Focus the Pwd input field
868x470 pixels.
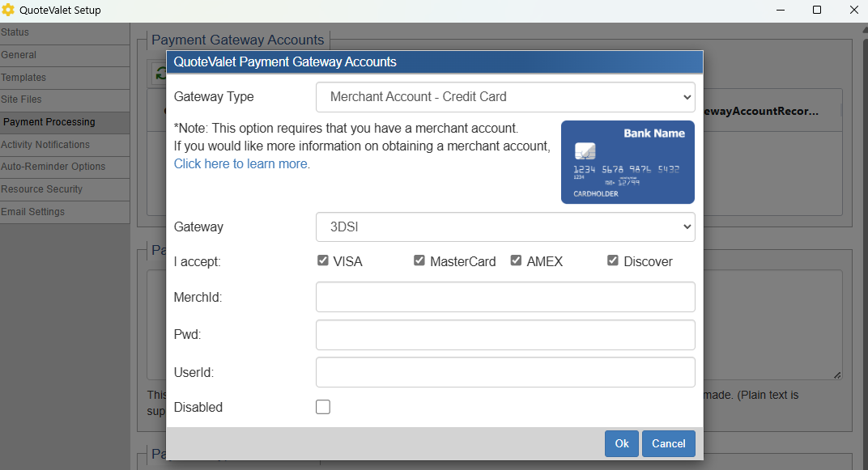(505, 335)
